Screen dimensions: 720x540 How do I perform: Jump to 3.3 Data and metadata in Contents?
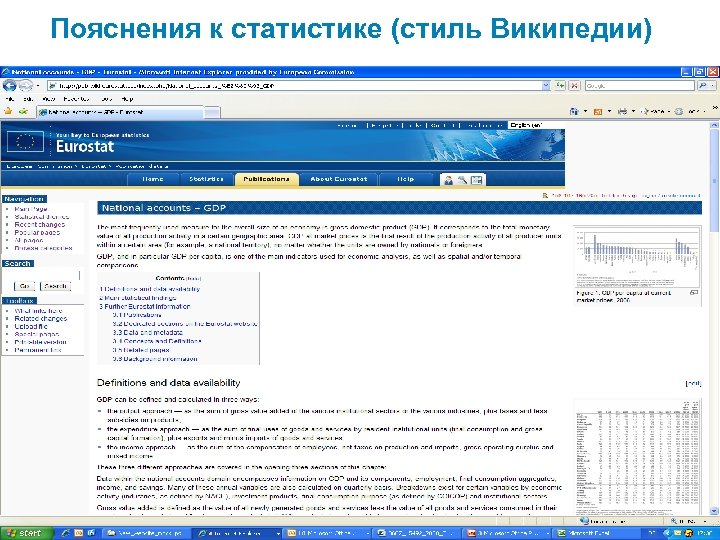click(x=147, y=332)
